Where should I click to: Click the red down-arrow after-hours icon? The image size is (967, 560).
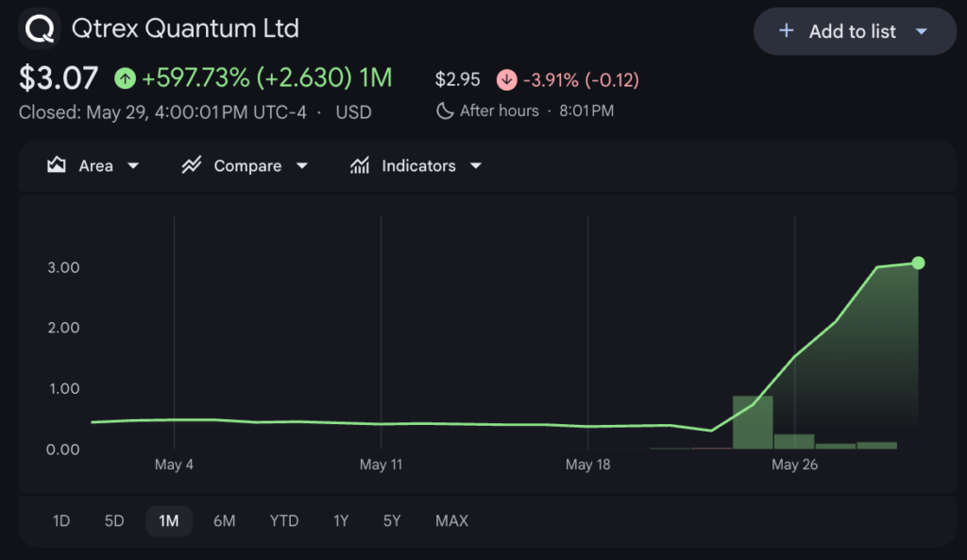[x=507, y=79]
